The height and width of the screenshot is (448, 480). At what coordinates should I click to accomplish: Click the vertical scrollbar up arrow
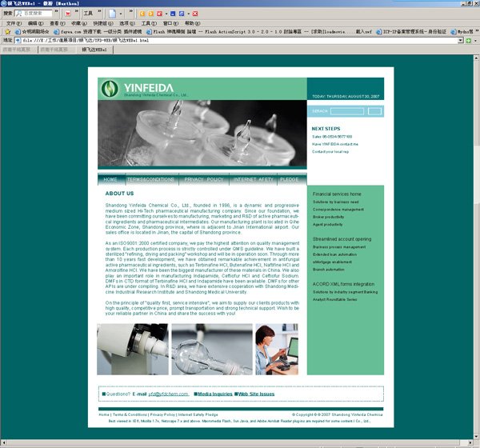point(477,58)
